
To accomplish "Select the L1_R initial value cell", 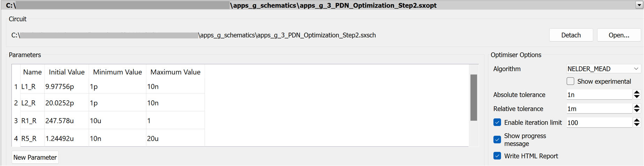I will (x=66, y=87).
